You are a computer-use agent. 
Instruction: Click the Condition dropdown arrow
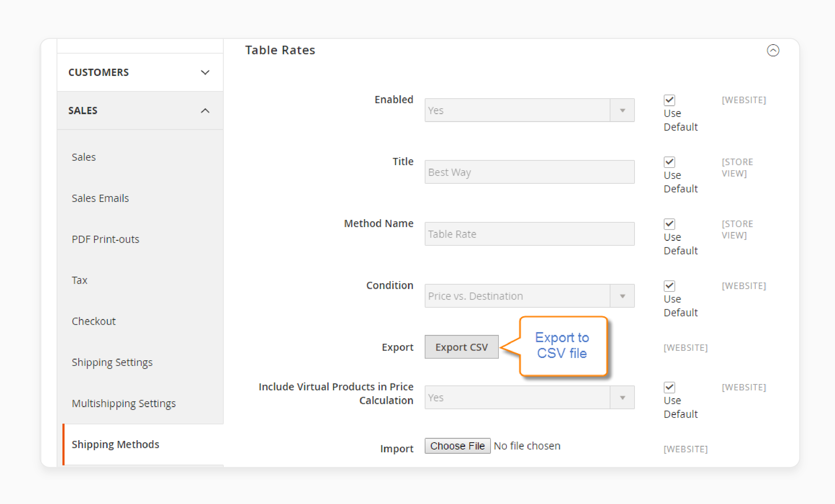point(622,296)
